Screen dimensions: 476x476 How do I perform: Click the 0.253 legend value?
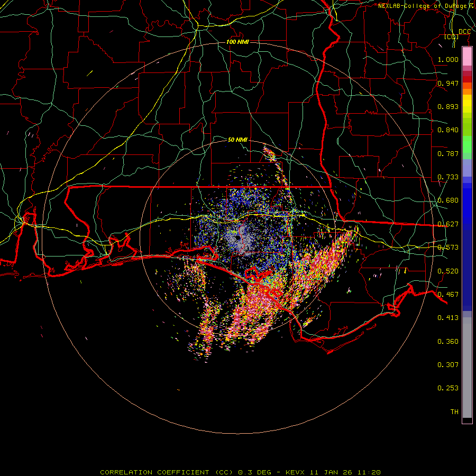(x=448, y=388)
